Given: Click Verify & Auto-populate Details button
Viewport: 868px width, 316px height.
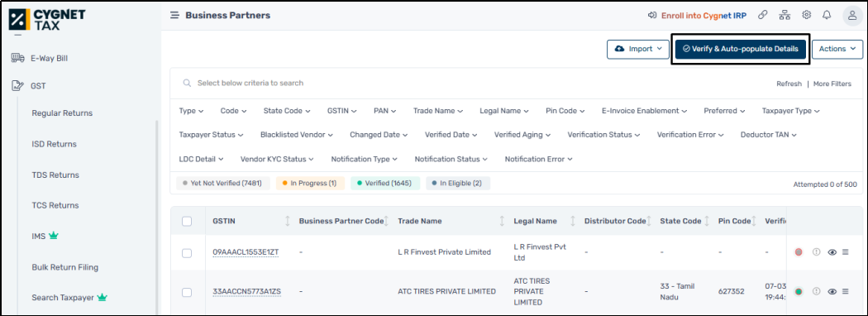Looking at the screenshot, I should [741, 49].
